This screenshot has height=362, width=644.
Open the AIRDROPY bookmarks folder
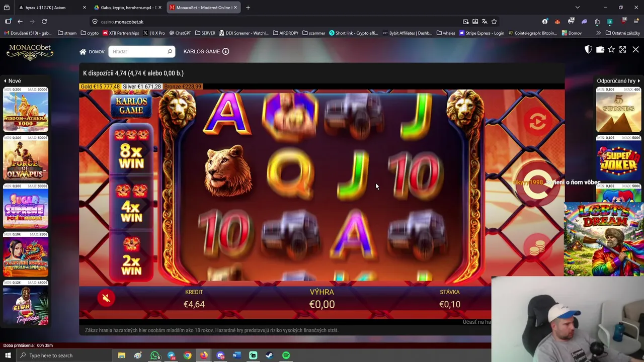point(286,33)
